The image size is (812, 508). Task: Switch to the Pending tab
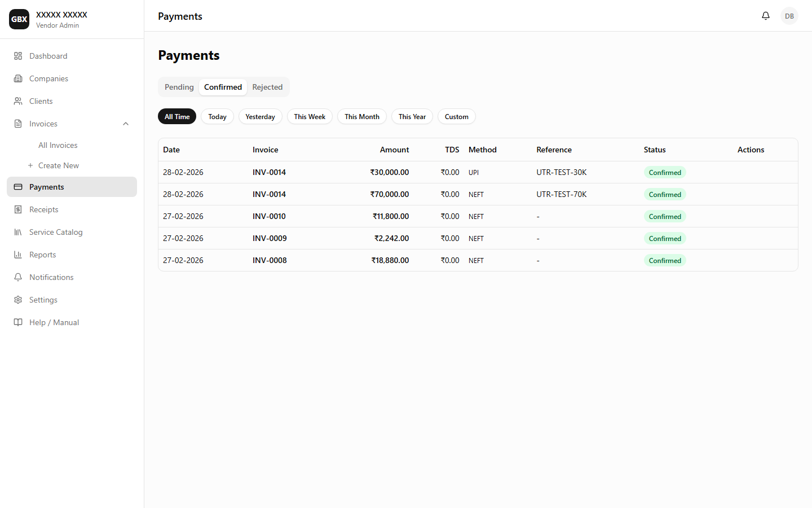(179, 87)
